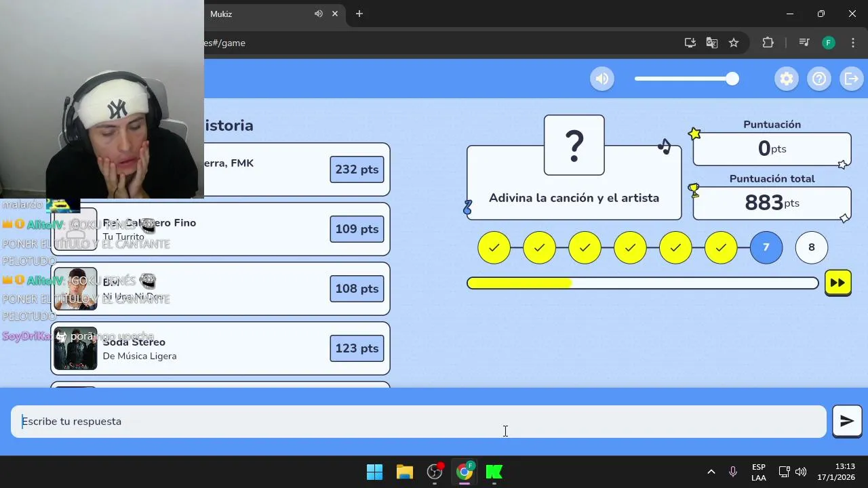Open the Windows Start menu
The image size is (868, 488).
click(x=374, y=472)
